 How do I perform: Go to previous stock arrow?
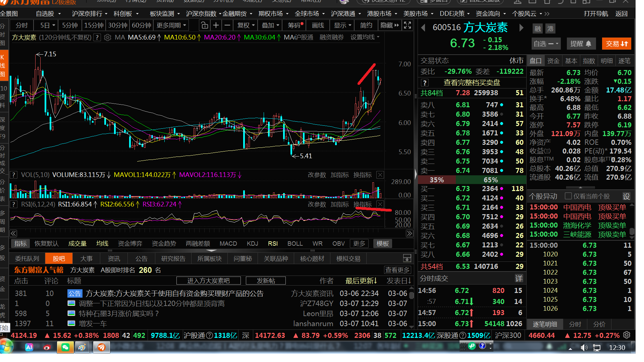point(423,27)
